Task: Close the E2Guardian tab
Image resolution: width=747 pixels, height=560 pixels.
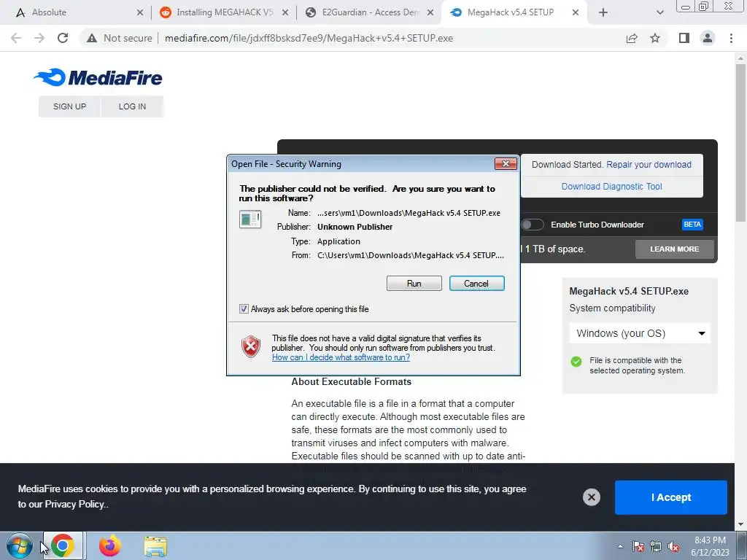Action: tap(430, 12)
